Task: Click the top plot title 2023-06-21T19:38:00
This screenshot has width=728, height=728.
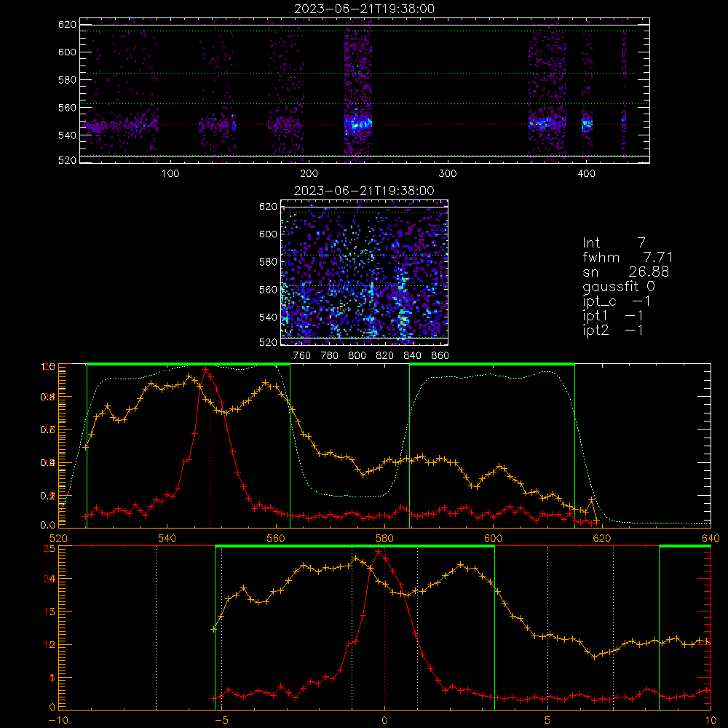Action: (x=365, y=9)
